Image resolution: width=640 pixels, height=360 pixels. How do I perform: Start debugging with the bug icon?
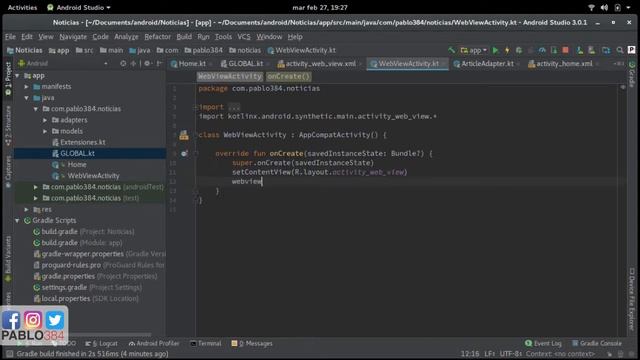coord(519,50)
